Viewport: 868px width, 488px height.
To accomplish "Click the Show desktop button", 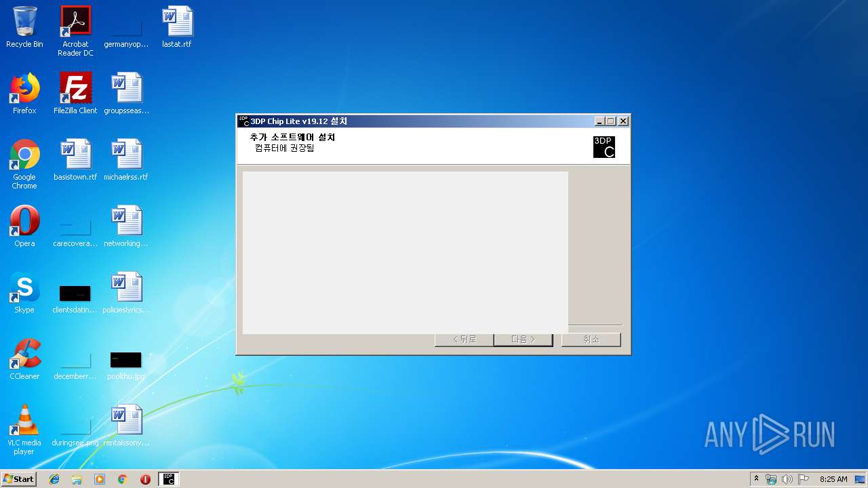I will click(x=861, y=479).
